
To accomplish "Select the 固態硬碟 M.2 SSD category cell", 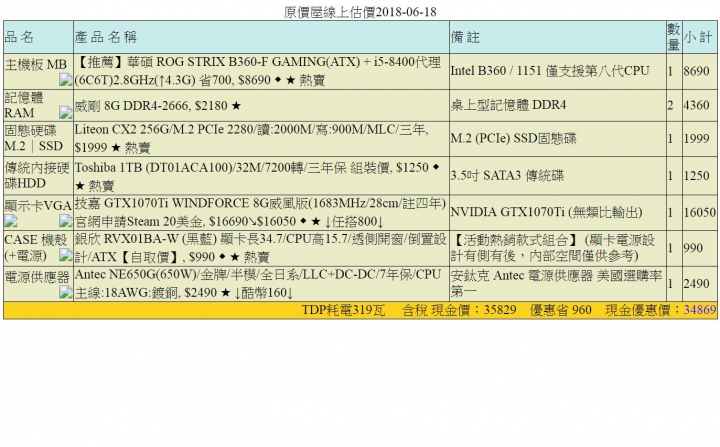I will (x=38, y=138).
